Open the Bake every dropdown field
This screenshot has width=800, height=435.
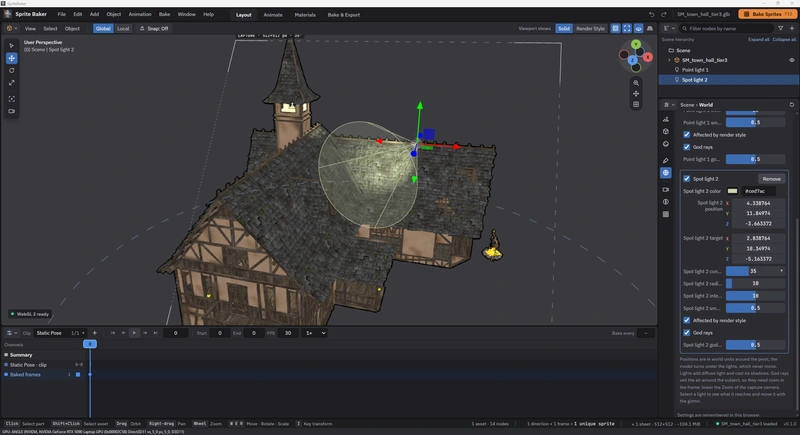click(646, 333)
